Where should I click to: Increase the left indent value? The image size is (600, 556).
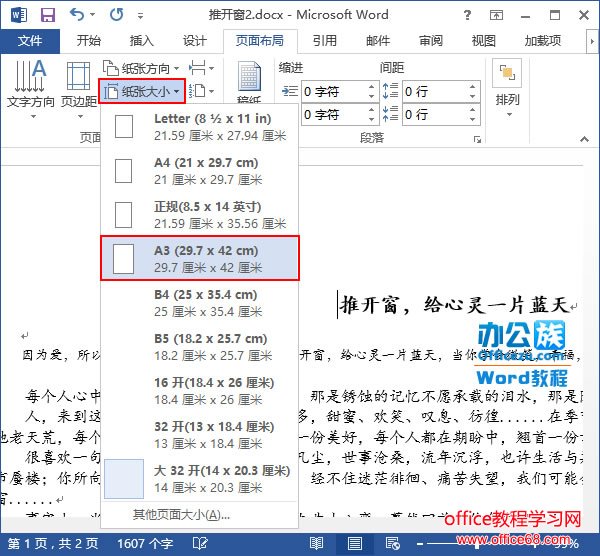[372, 87]
